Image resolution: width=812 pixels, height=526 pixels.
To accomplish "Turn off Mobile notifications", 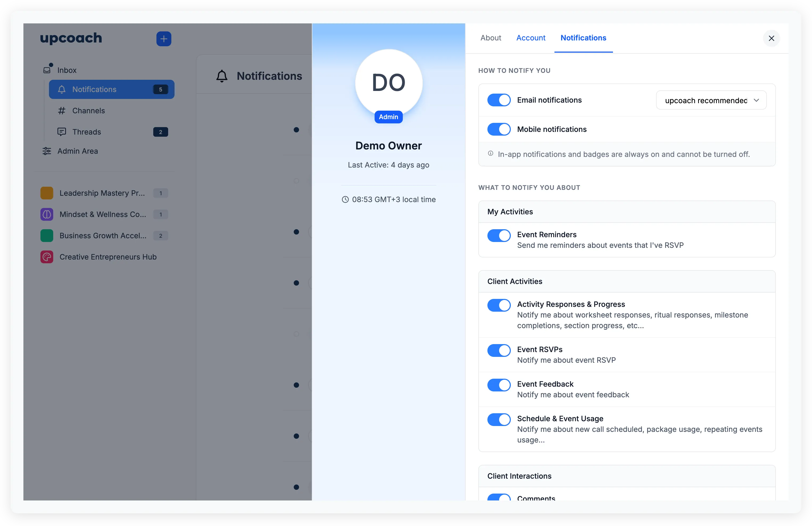I will [499, 129].
